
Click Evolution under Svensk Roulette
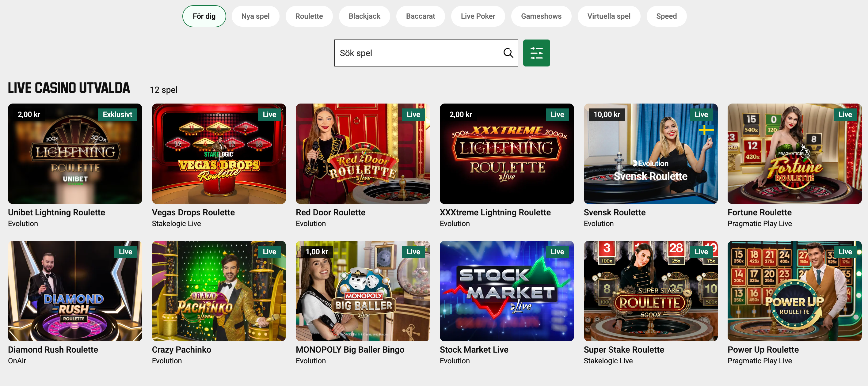[x=598, y=224]
